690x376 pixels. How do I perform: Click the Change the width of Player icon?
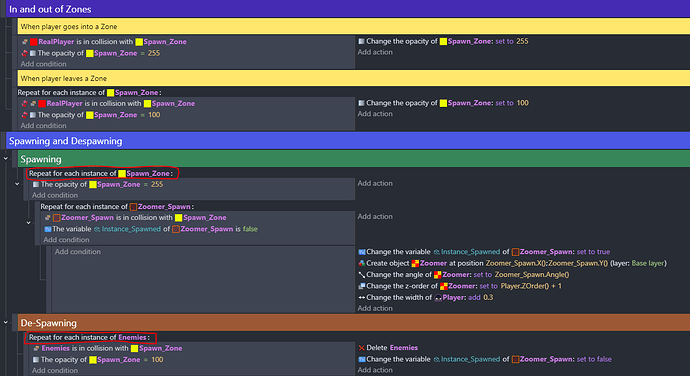[x=362, y=298]
